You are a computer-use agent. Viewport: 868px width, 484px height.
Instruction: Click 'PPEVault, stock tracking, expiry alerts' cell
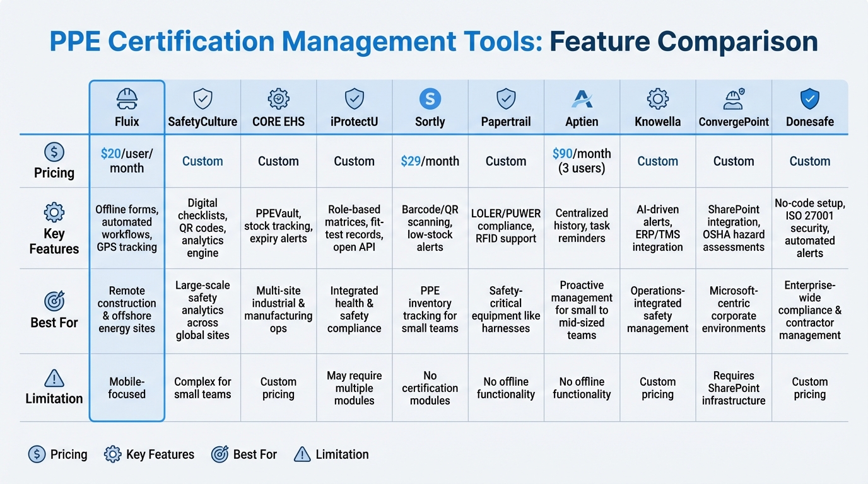(278, 228)
